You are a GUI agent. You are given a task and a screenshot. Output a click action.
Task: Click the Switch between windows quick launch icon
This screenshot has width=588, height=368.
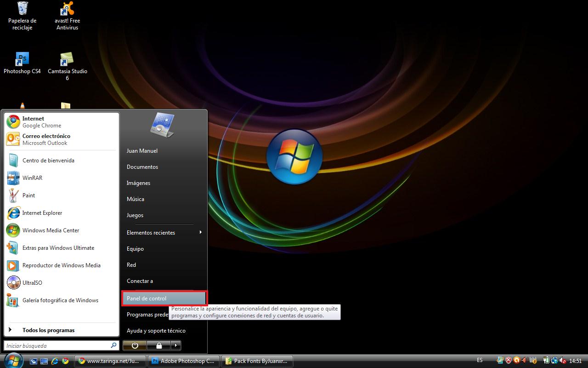click(34, 361)
